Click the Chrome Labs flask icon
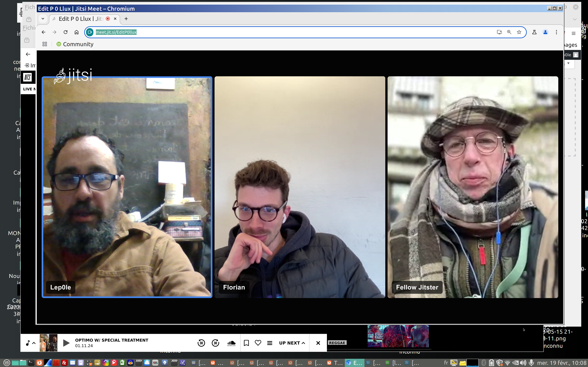This screenshot has width=588, height=367. click(x=534, y=32)
